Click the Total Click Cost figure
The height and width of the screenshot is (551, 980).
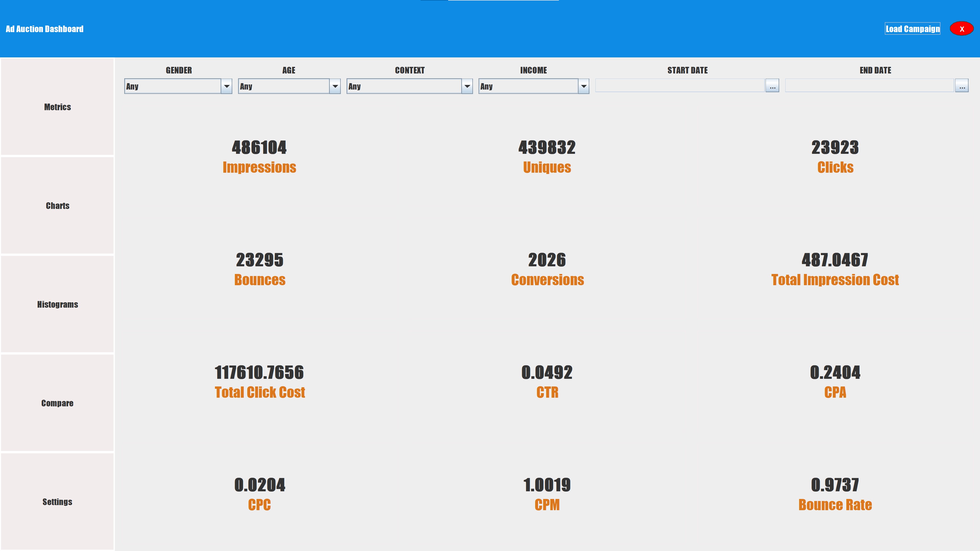click(259, 373)
